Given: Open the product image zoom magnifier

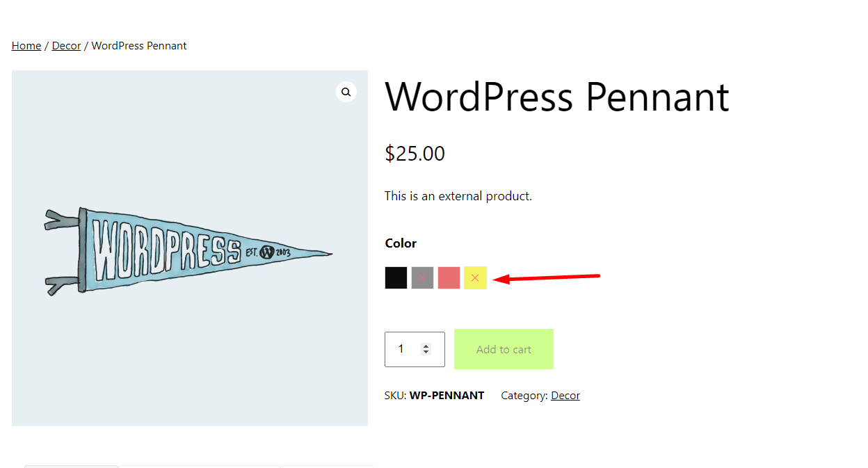Looking at the screenshot, I should point(346,92).
